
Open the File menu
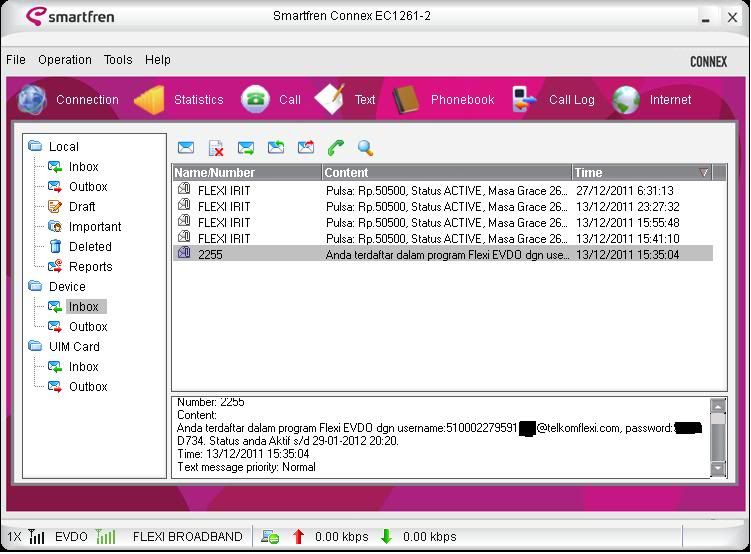pyautogui.click(x=16, y=60)
